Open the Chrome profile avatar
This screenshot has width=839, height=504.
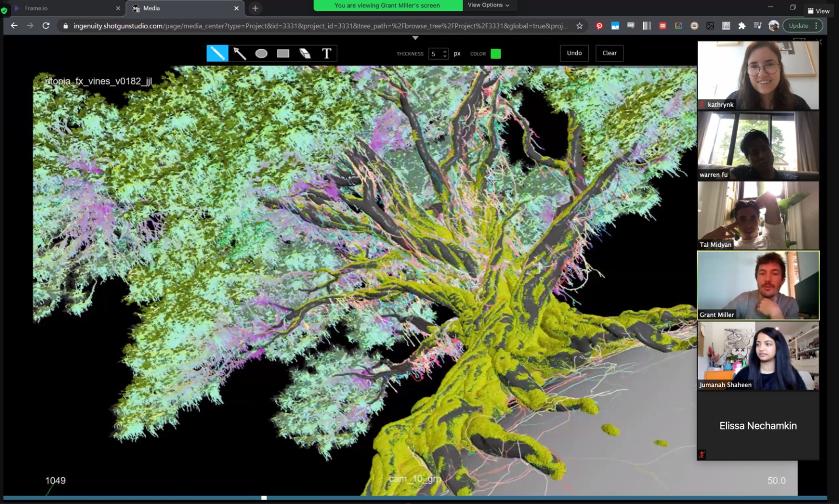[x=773, y=26]
